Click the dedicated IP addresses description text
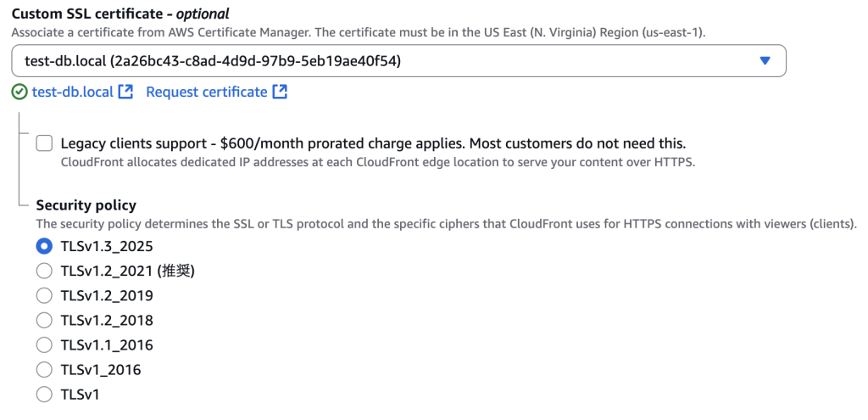This screenshot has width=868, height=420. [x=377, y=163]
